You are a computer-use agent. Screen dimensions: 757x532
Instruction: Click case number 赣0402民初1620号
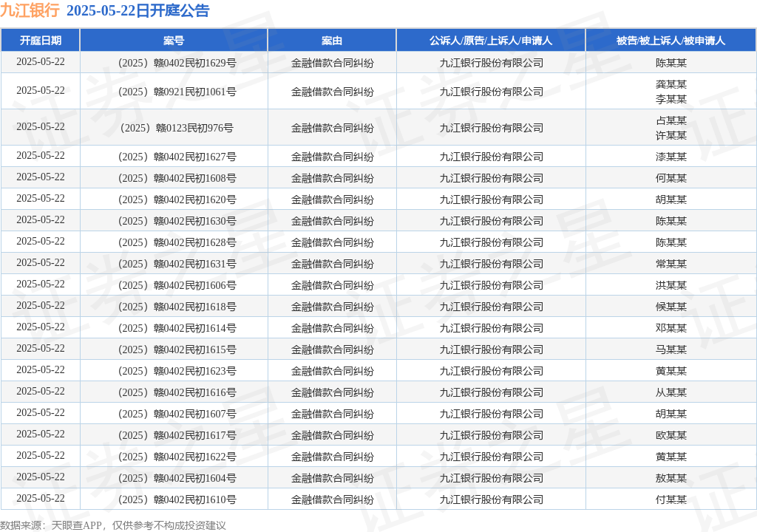pyautogui.click(x=195, y=199)
